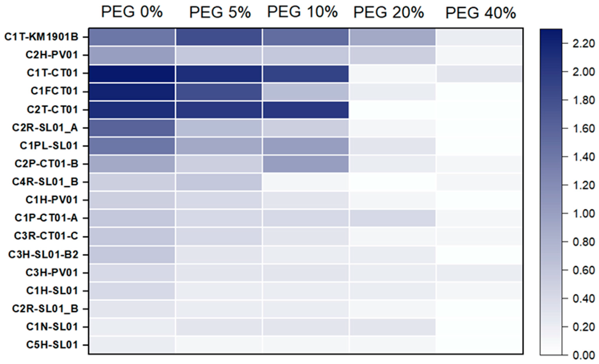Viewport: 599px width, 364px height.
Task: Click the C1T-CT01 cell under PEG 0%
Action: (x=132, y=73)
